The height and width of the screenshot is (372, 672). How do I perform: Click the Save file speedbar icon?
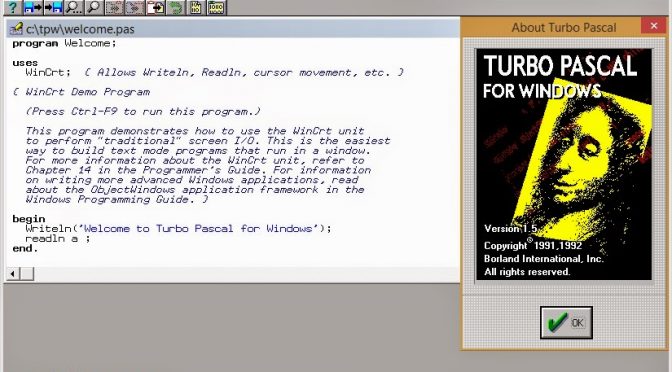click(x=53, y=7)
